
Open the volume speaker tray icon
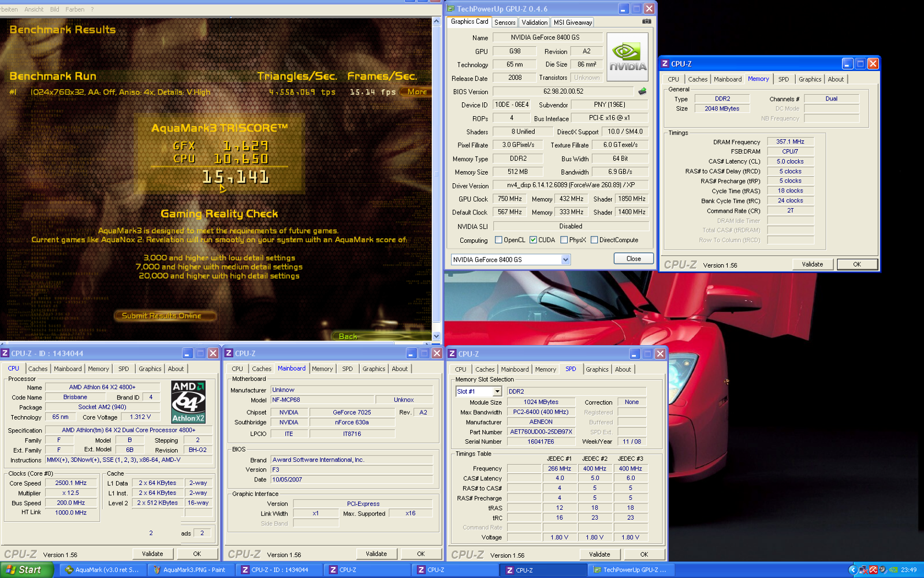(x=883, y=570)
